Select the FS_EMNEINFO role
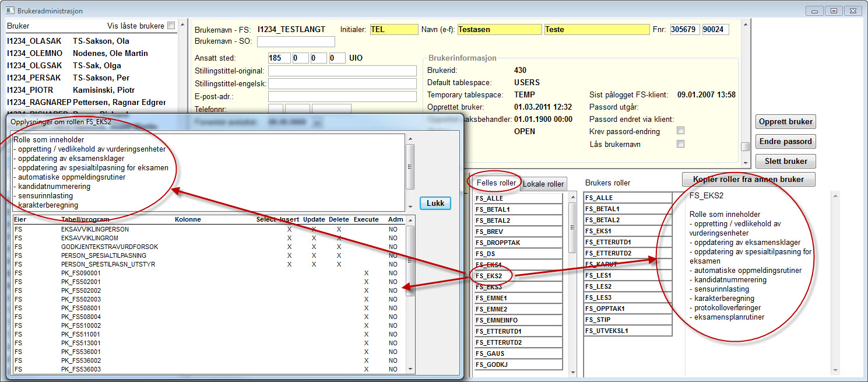The image size is (868, 382). coord(518,320)
